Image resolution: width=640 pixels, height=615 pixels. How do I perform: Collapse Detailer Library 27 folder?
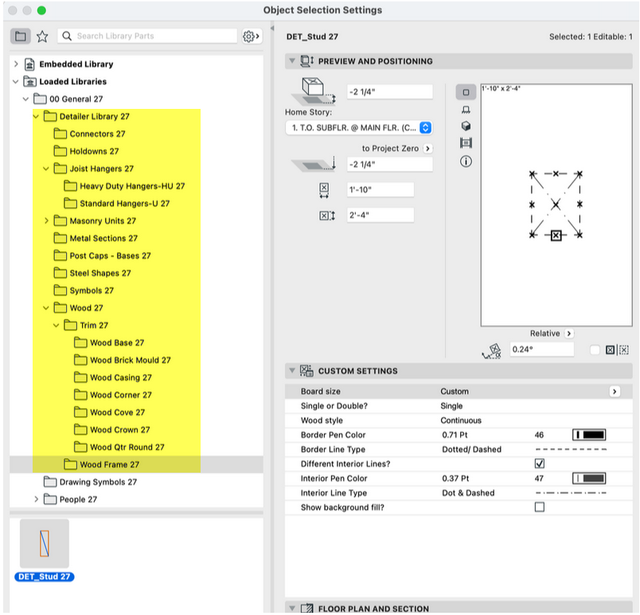click(x=36, y=116)
